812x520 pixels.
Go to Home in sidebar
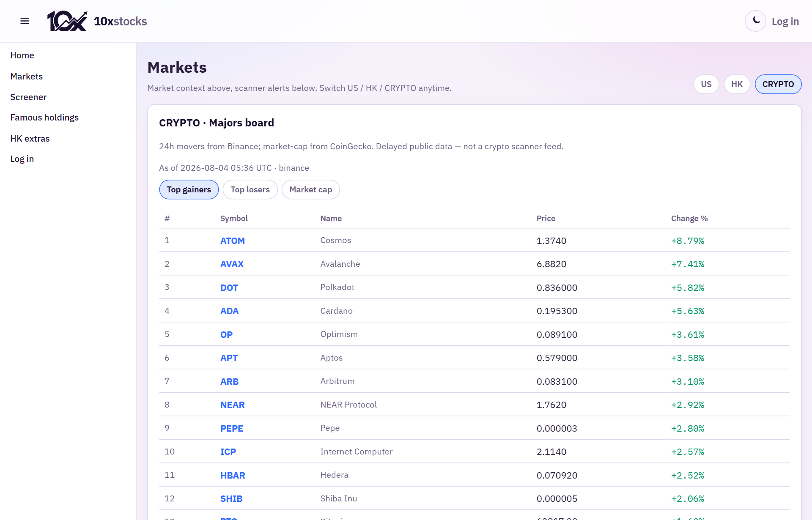[x=22, y=55]
